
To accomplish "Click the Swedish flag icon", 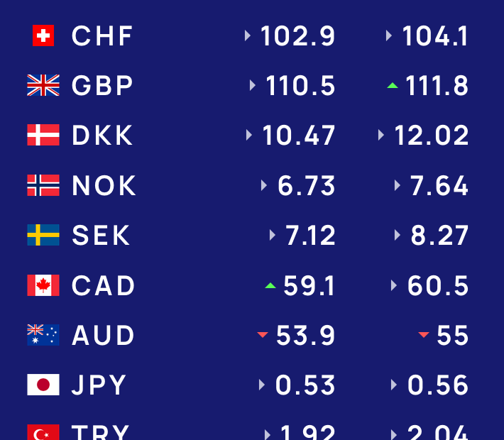I will pos(43,235).
